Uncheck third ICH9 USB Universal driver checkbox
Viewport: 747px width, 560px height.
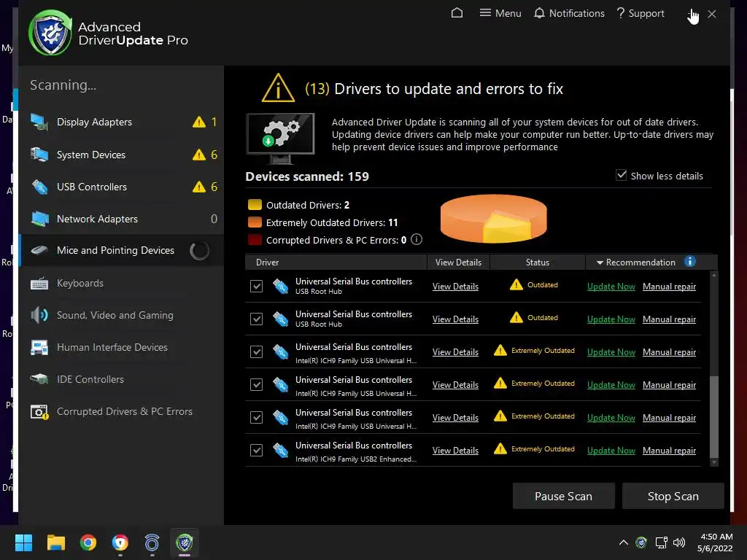coord(256,417)
